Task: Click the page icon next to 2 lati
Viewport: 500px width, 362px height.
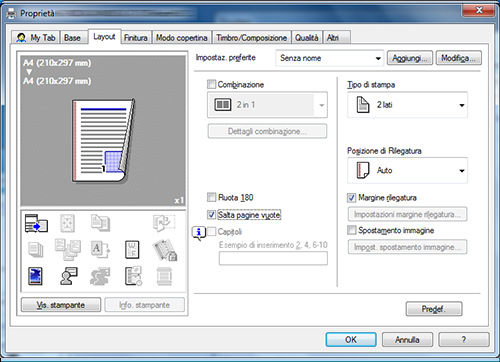Action: click(363, 105)
